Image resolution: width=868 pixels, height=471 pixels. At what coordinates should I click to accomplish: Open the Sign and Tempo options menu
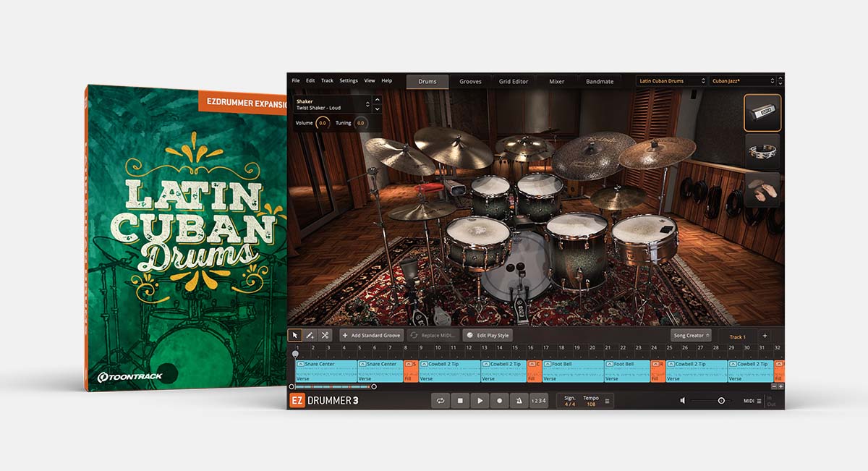[x=607, y=401]
